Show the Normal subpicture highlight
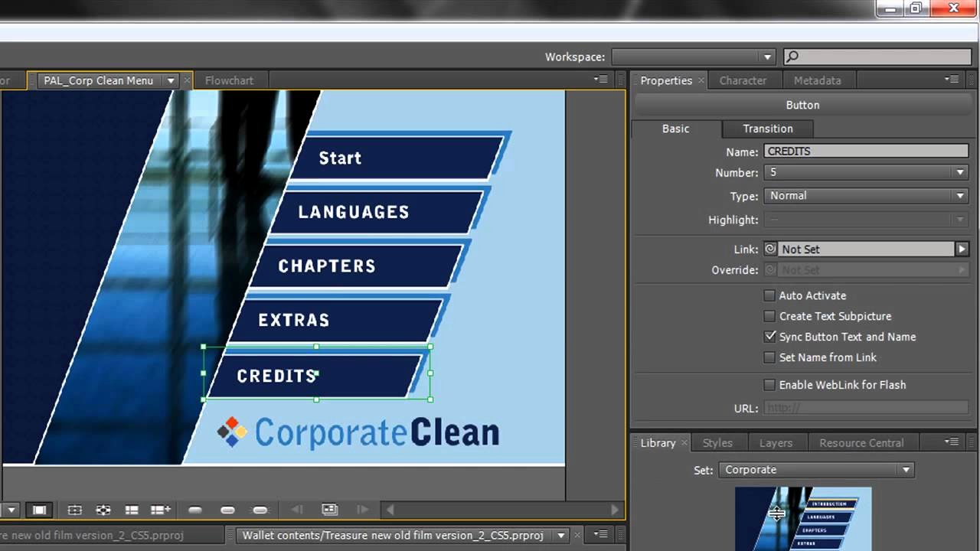980x551 pixels. tap(195, 510)
